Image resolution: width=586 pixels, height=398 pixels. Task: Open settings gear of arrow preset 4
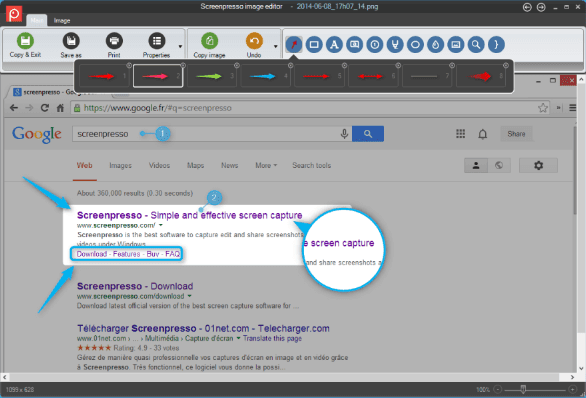click(x=290, y=65)
